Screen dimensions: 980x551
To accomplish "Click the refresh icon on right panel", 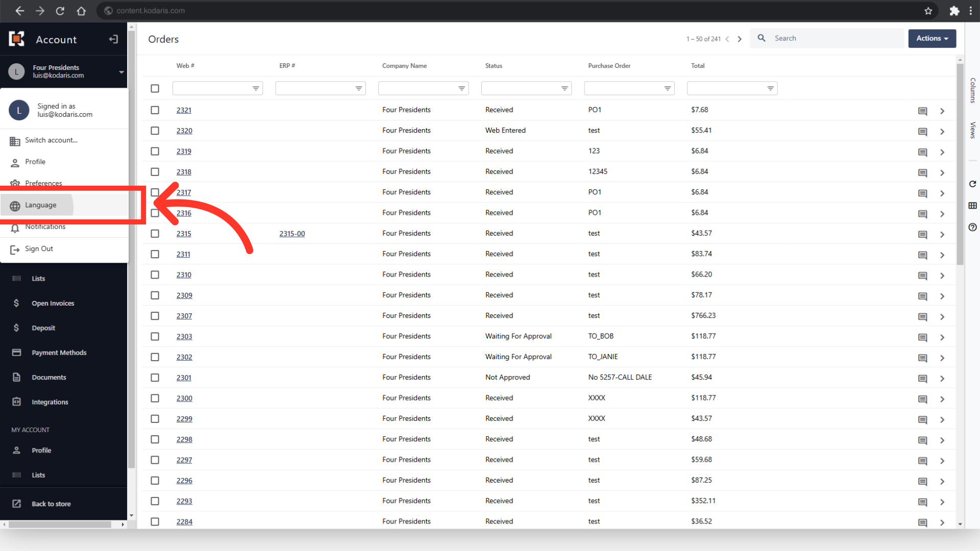I will [x=972, y=184].
